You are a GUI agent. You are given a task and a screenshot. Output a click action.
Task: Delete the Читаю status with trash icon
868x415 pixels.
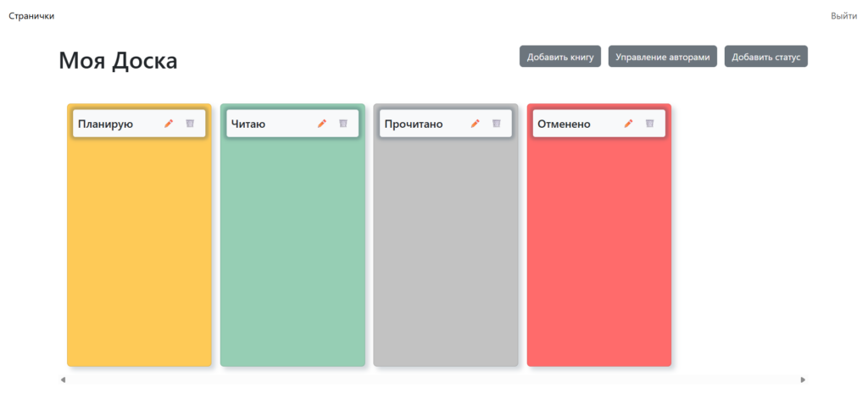(x=343, y=124)
